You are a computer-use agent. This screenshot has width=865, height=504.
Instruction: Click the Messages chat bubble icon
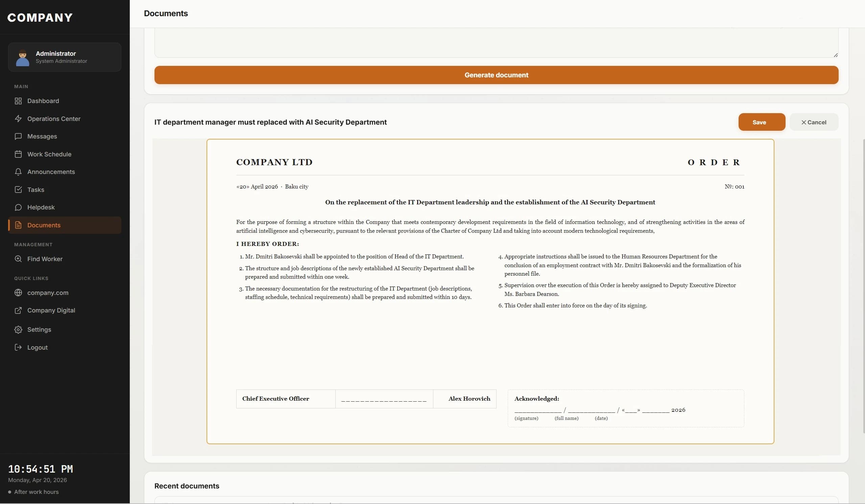tap(18, 136)
